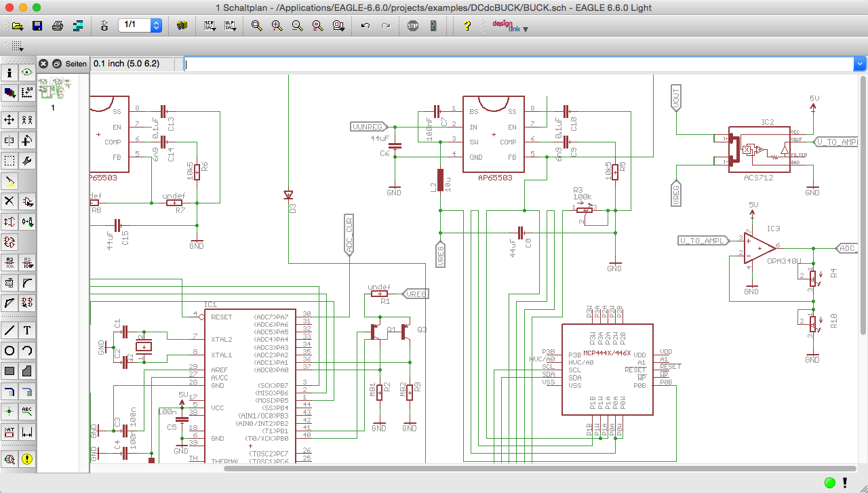Select the Miter tool
The width and height of the screenshot is (868, 493).
[27, 283]
